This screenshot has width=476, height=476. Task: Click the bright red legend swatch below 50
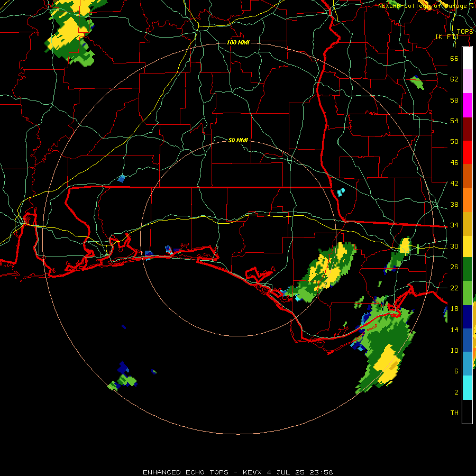(x=467, y=152)
